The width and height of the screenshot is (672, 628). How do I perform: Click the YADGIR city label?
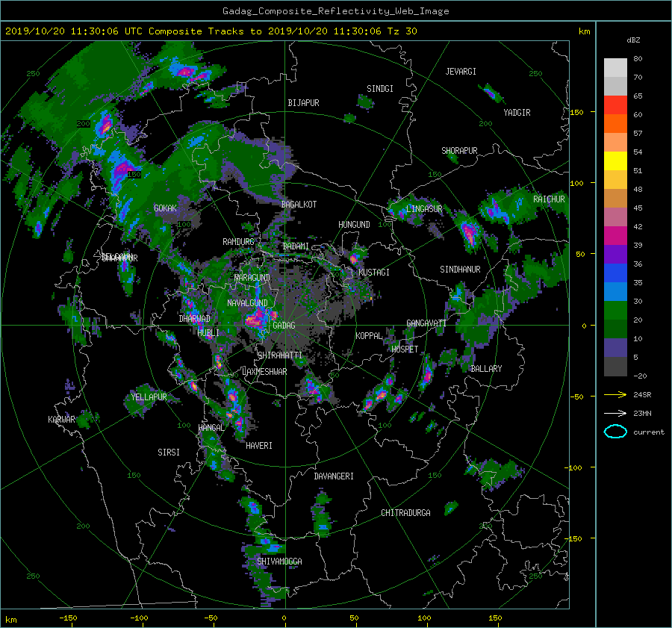point(517,113)
